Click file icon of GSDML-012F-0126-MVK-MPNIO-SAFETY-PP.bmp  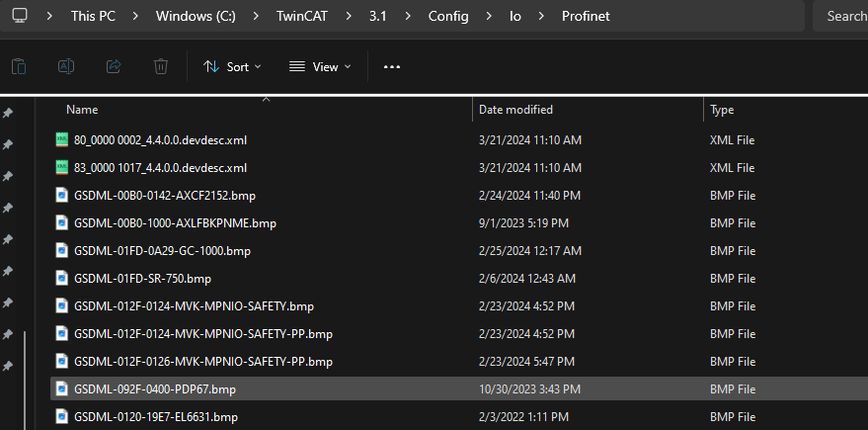[62, 361]
